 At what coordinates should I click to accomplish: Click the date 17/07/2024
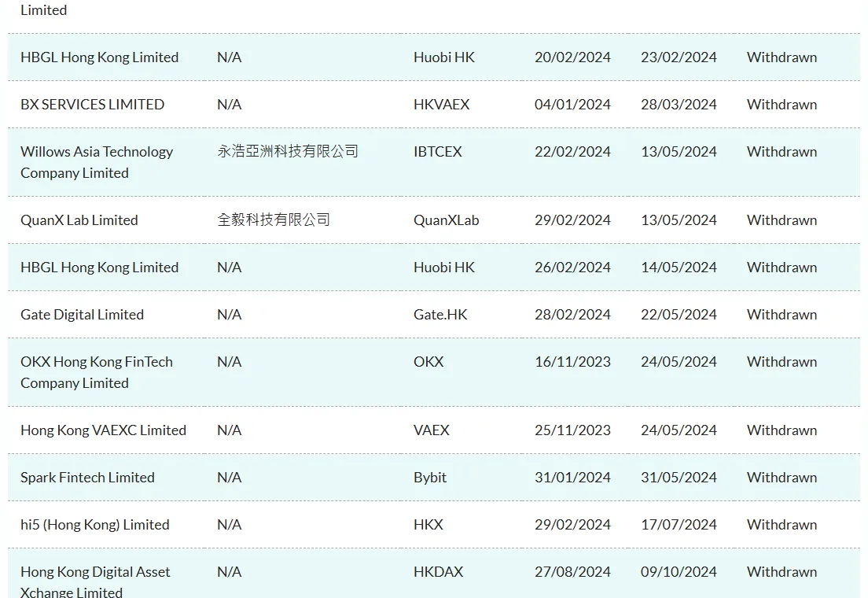(679, 524)
